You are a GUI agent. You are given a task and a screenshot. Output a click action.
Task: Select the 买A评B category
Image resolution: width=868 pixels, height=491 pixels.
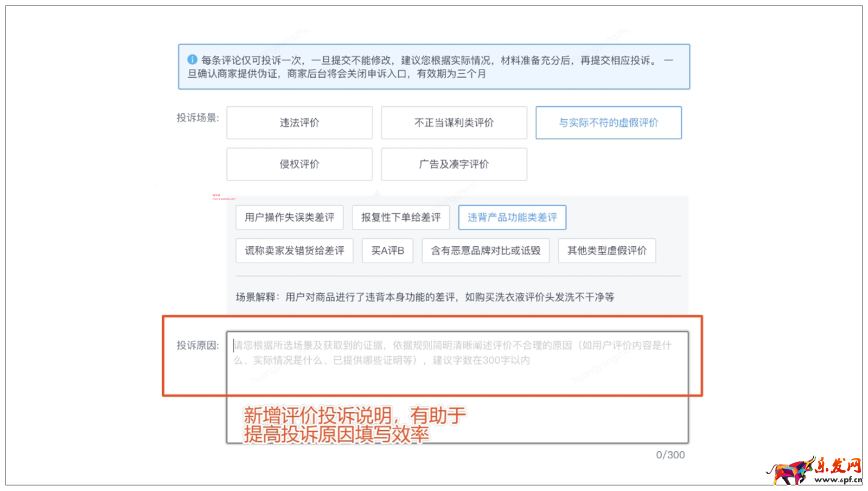click(x=387, y=250)
